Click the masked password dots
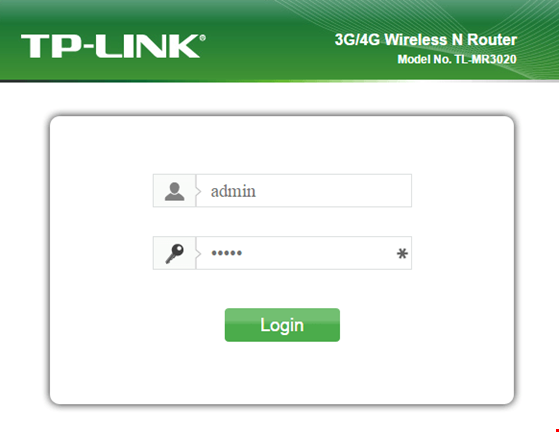The width and height of the screenshot is (559, 432). click(227, 253)
